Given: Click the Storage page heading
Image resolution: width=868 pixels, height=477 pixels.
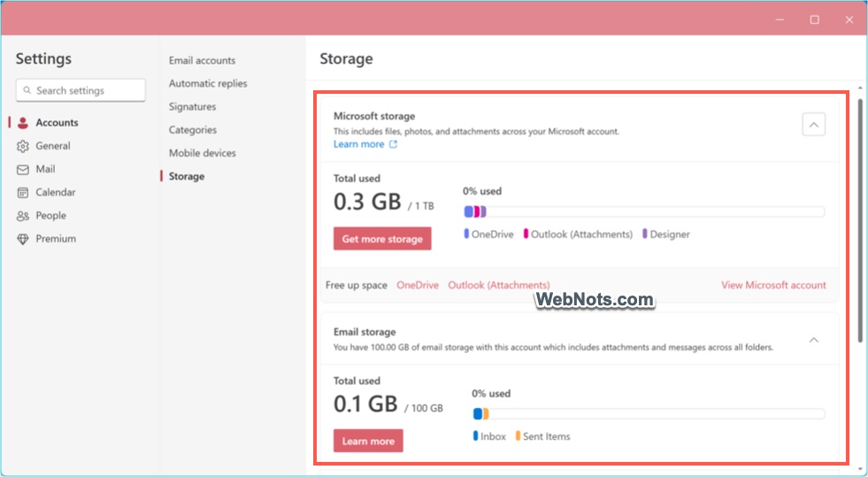Looking at the screenshot, I should (347, 59).
